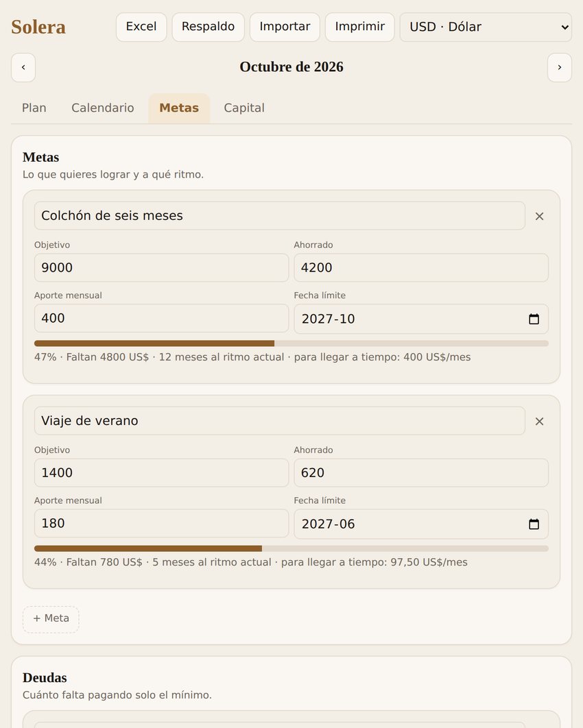Click 'Cuánto falta pagando solo el mínimo.'
The width and height of the screenshot is (583, 728).
click(x=117, y=695)
